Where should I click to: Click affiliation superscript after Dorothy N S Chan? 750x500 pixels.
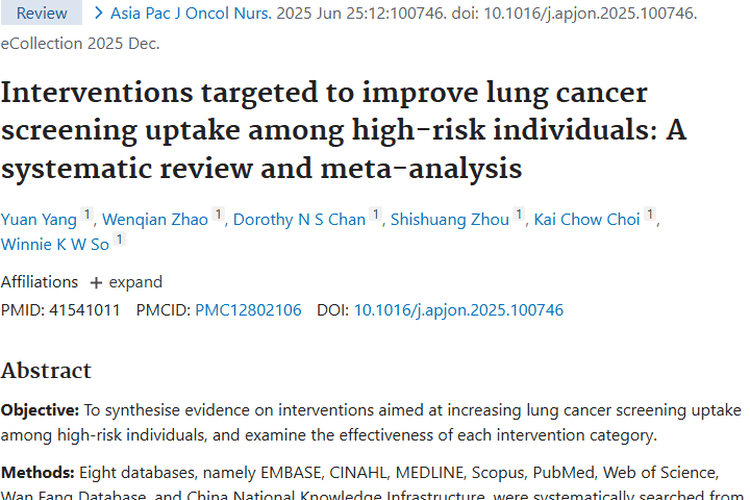(376, 215)
